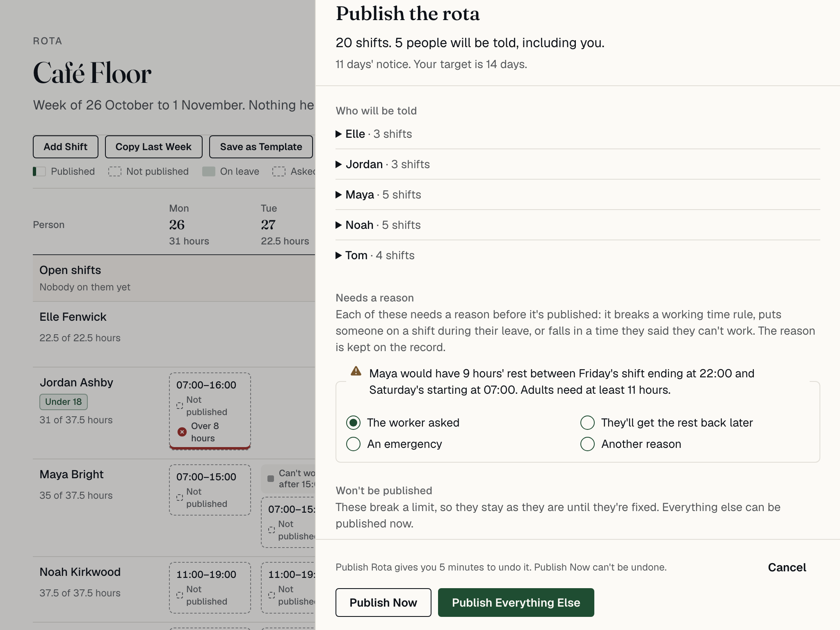Image resolution: width=840 pixels, height=630 pixels.
Task: Open Maya Bright's Monday 07:00–15:00 shift
Action: click(x=210, y=490)
